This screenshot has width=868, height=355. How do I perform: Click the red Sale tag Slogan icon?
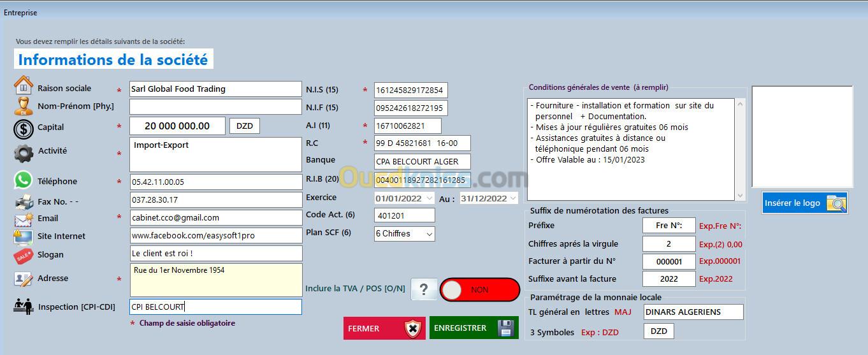tap(24, 256)
